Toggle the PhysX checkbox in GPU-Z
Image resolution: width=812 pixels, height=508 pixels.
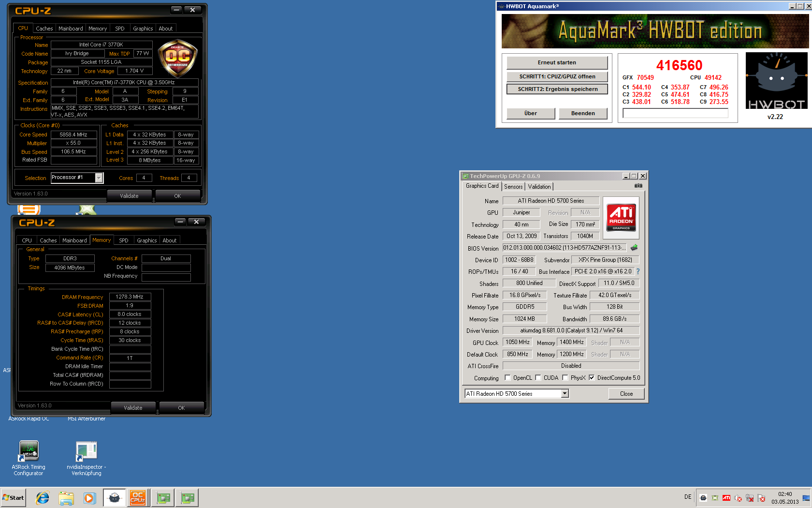point(565,378)
